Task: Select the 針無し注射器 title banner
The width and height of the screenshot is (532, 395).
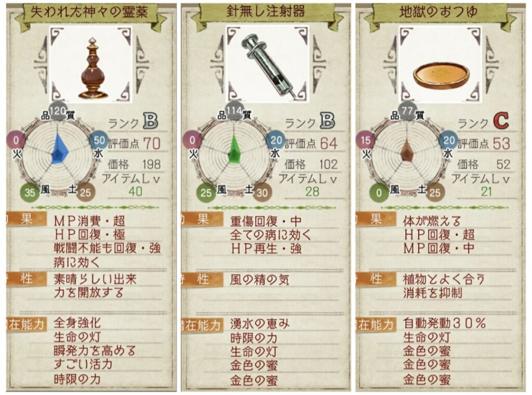Action: point(266,12)
